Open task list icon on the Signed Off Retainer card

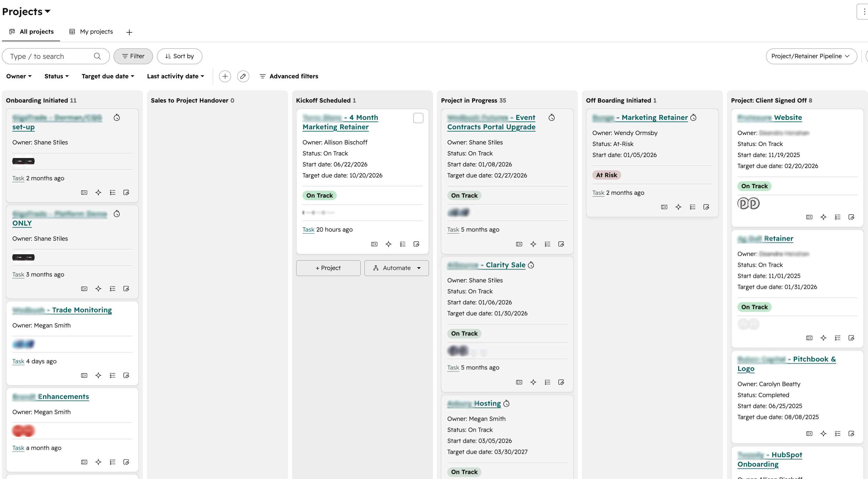(x=838, y=338)
